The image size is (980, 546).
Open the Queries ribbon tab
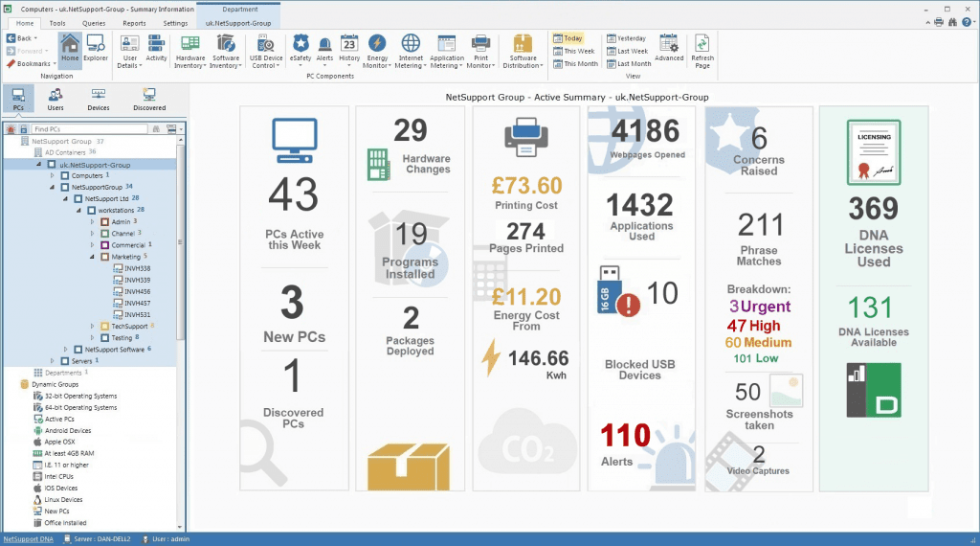(94, 23)
